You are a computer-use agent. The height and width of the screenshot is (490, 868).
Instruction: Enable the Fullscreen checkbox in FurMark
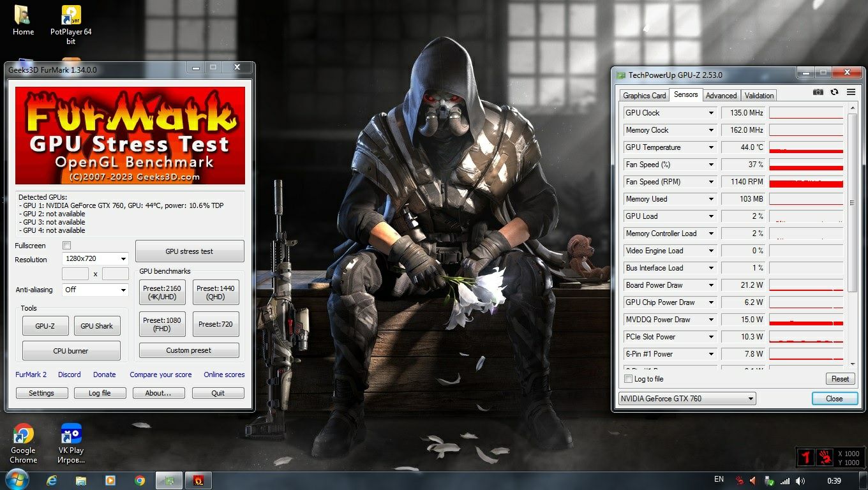click(x=67, y=246)
